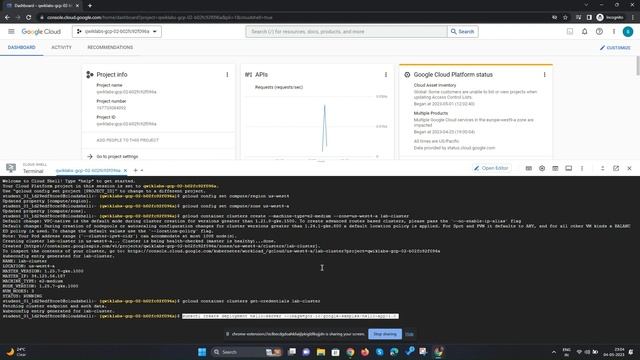Image resolution: width=640 pixels, height=360 pixels.
Task: Expand the new terminal tab dropdown arrow
Action: tap(142, 170)
